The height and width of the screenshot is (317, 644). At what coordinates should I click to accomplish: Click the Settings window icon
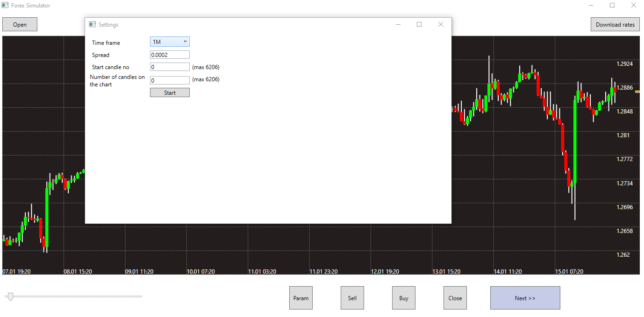92,24
